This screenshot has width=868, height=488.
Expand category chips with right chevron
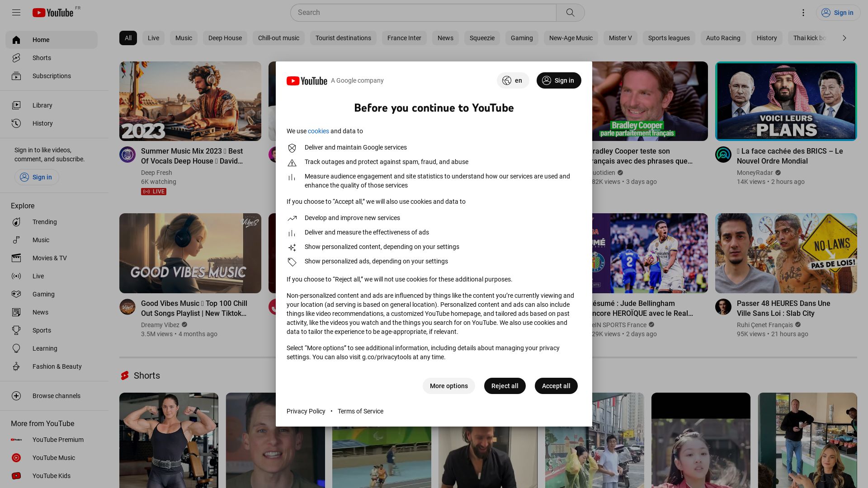point(844,38)
